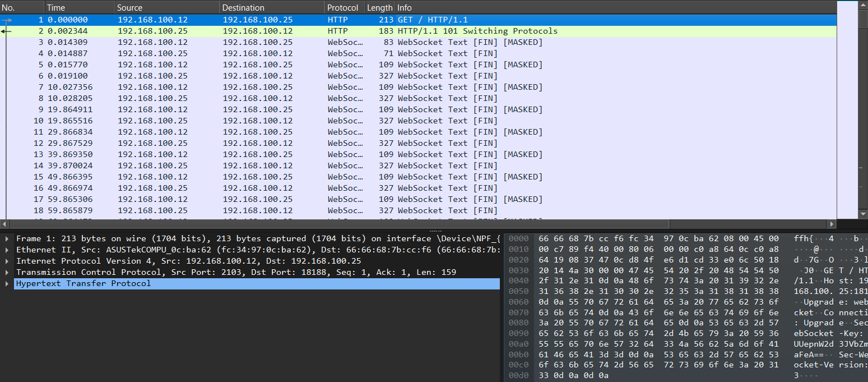Viewport: 868px width, 382px height.
Task: Select packet 2 with 101 Switching Protocols
Action: coord(392,31)
